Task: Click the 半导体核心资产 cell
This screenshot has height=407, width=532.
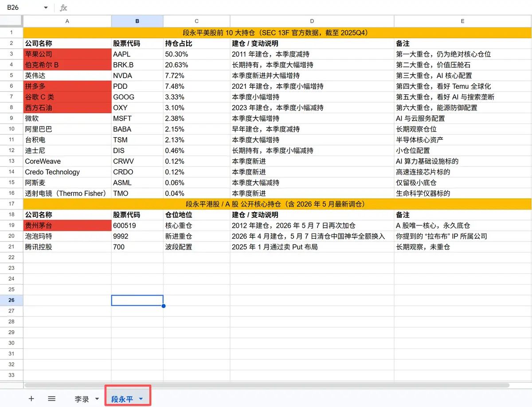Action: tap(462, 140)
